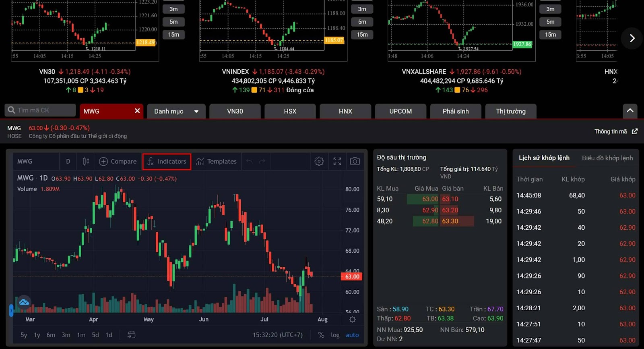Screen dimensions: 644x349
Task: Change the D chart interval
Action: point(68,161)
